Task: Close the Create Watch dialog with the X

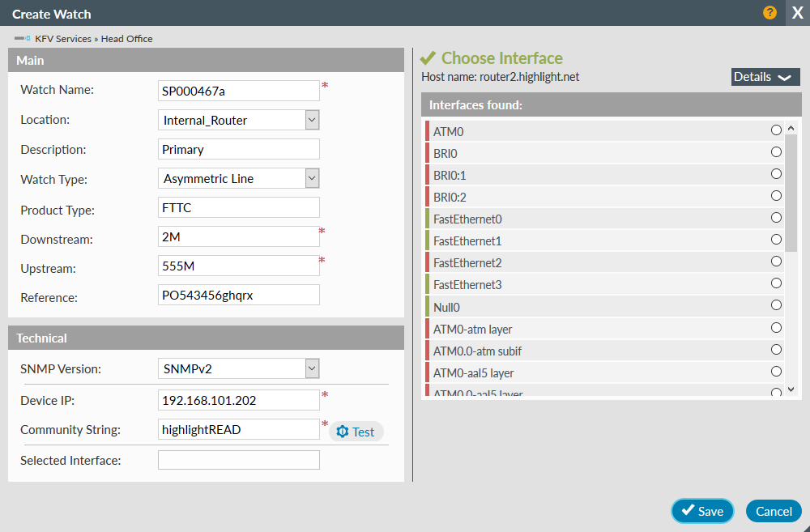Action: 796,13
